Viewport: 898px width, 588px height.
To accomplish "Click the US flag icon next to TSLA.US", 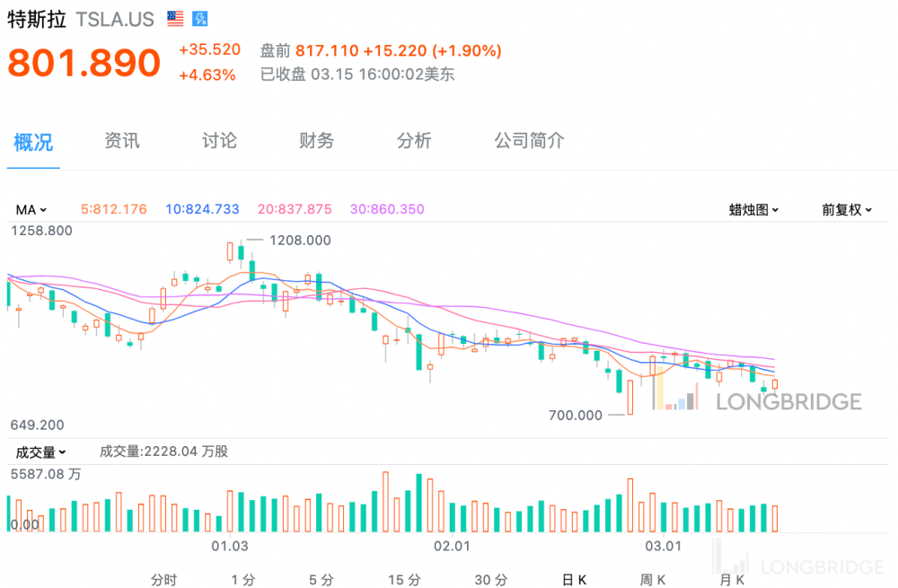I will tap(175, 19).
